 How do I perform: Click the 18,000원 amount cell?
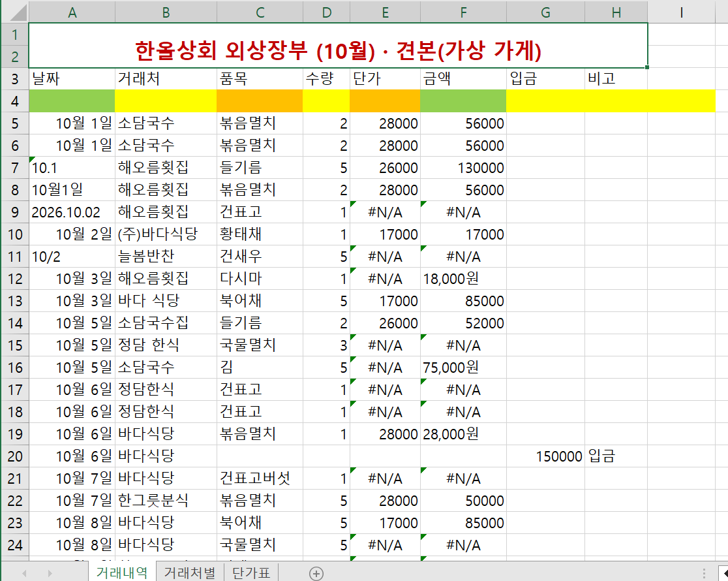pos(463,278)
